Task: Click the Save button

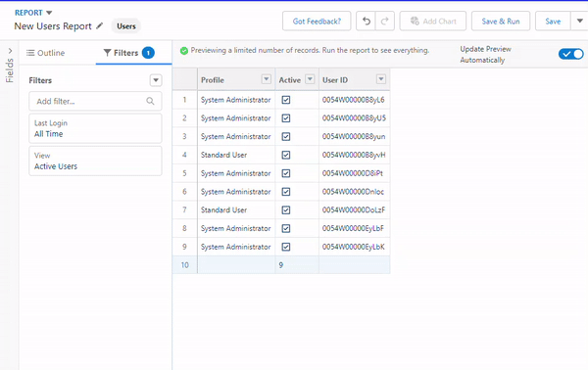Action: 553,21
